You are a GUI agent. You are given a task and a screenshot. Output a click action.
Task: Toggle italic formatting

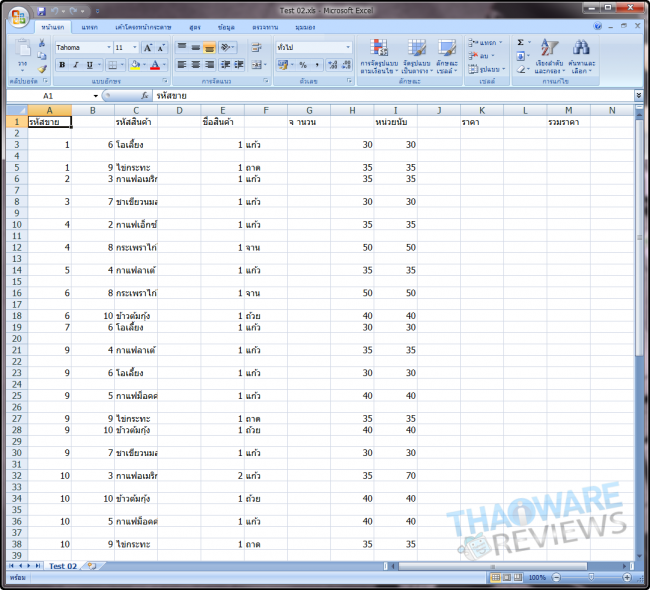[76, 65]
